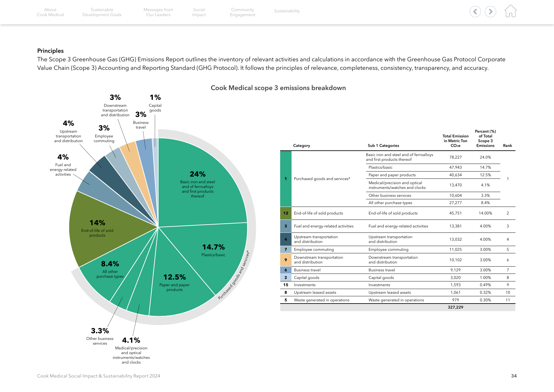
Task: Click the 'Principles' heading
Action: coord(50,51)
